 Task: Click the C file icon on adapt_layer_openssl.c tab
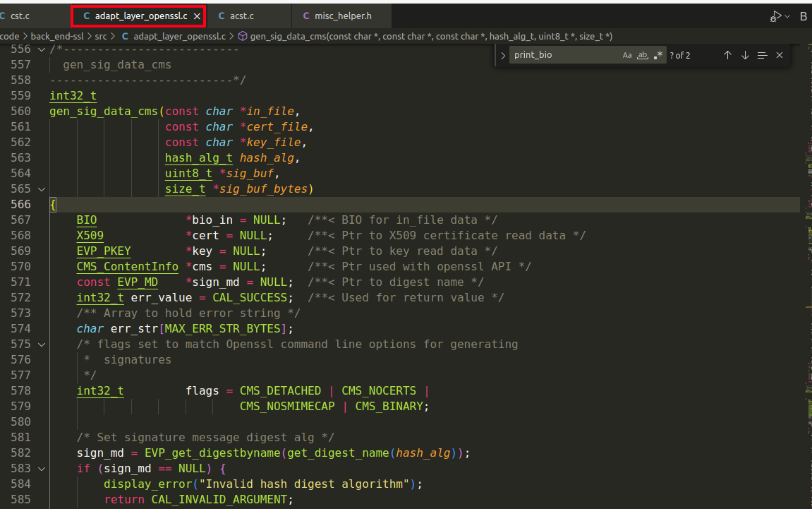(87, 16)
